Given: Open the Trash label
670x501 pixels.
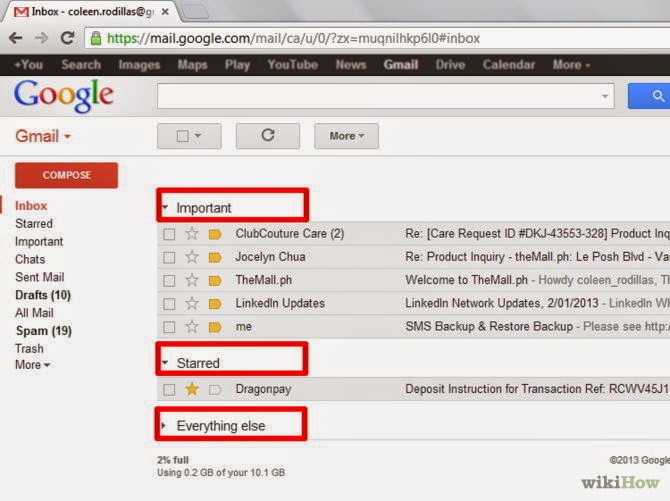Looking at the screenshot, I should coord(29,348).
